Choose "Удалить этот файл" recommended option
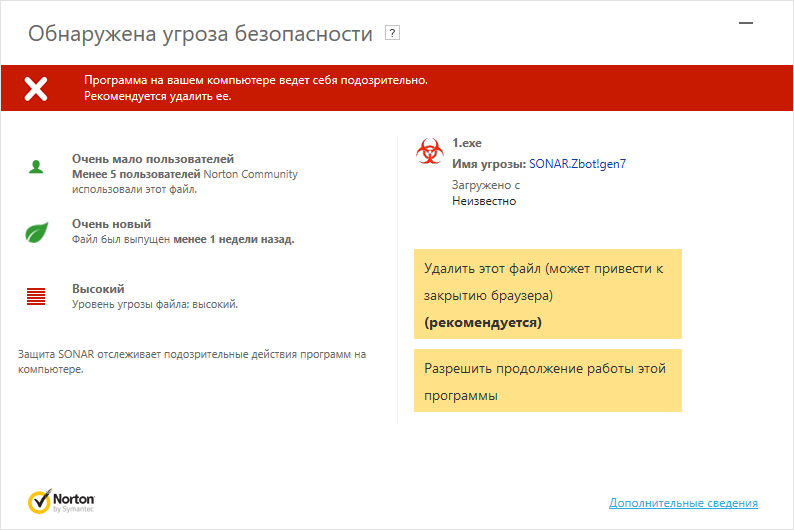This screenshot has height=530, width=794. [547, 295]
